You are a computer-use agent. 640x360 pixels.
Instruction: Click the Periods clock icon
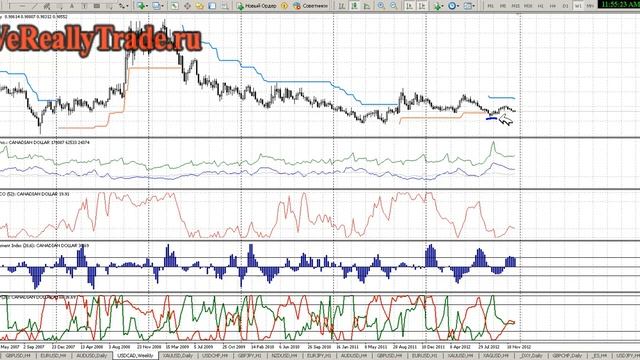[452, 6]
